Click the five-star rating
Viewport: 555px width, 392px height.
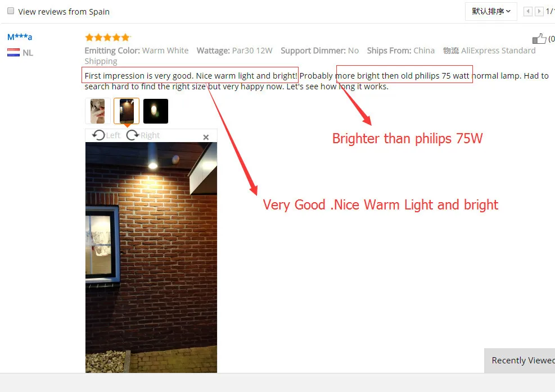[x=107, y=37]
